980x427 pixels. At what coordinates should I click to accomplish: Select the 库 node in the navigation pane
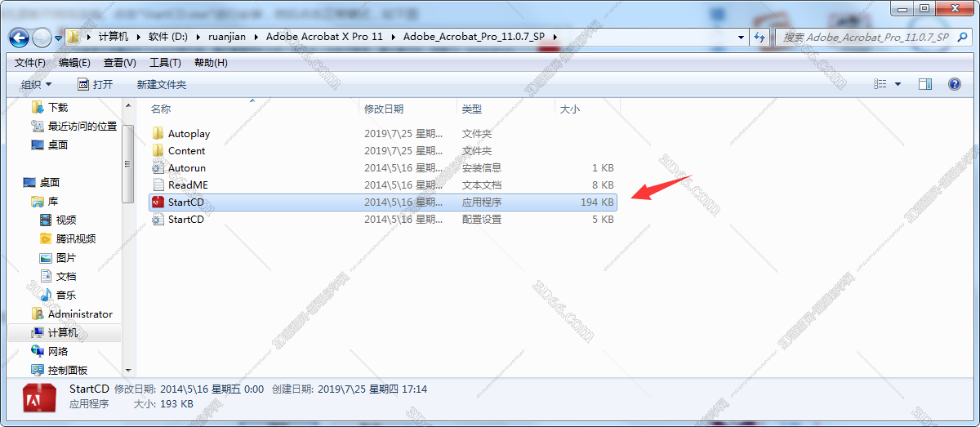[x=53, y=201]
